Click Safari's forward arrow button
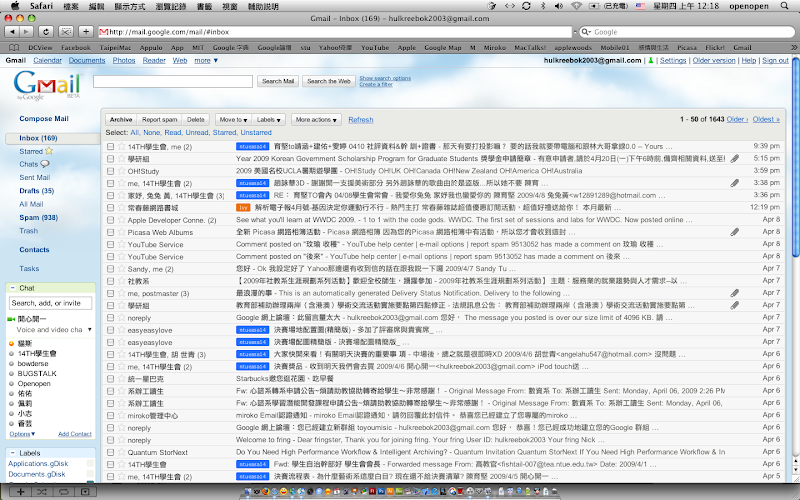Image resolution: width=800 pixels, height=500 pixels. click(x=26, y=32)
